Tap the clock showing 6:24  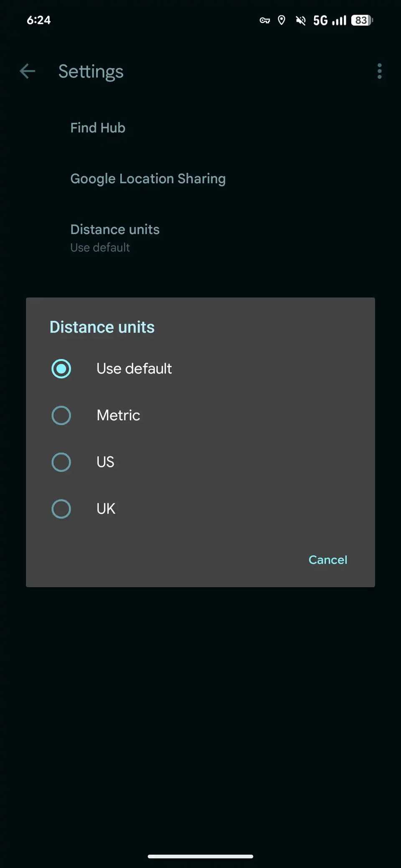click(x=38, y=19)
